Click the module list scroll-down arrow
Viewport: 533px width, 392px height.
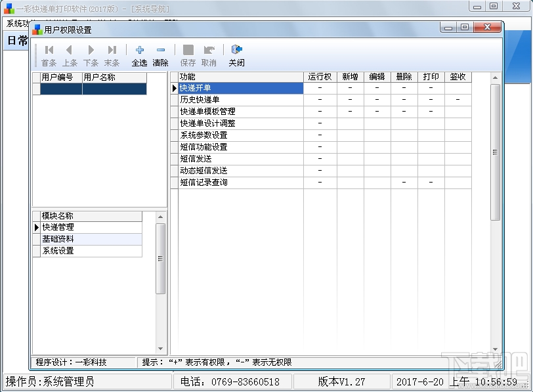tap(160, 349)
